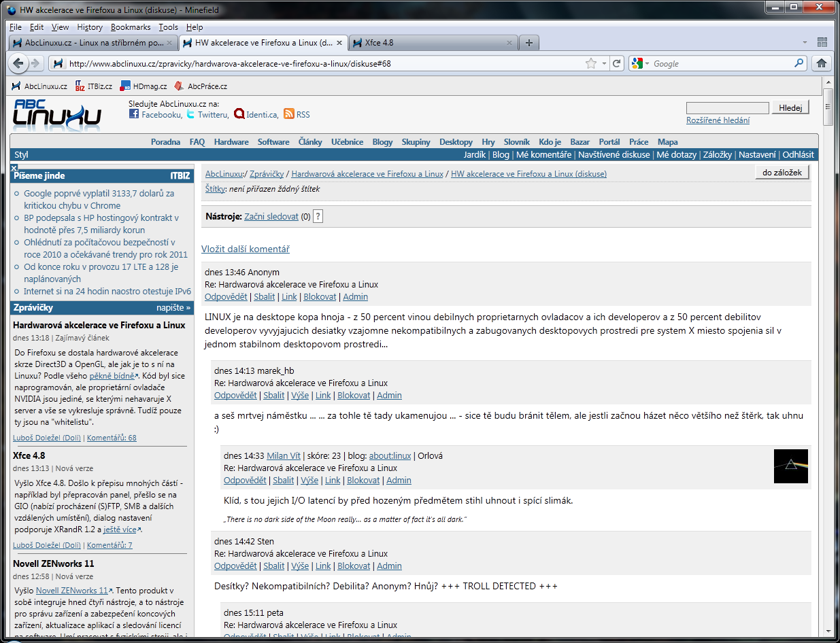The image size is (840, 643).
Task: Close the HW akcelerace tab
Action: [339, 42]
